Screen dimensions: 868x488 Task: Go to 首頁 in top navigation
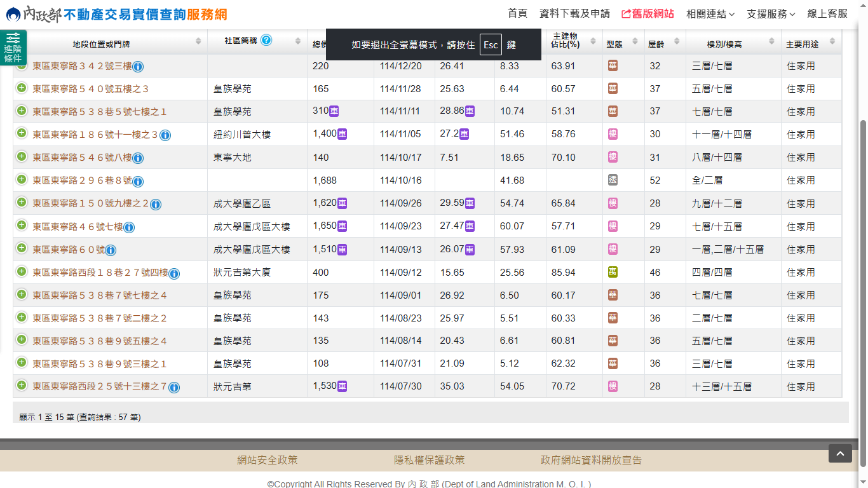click(x=517, y=13)
